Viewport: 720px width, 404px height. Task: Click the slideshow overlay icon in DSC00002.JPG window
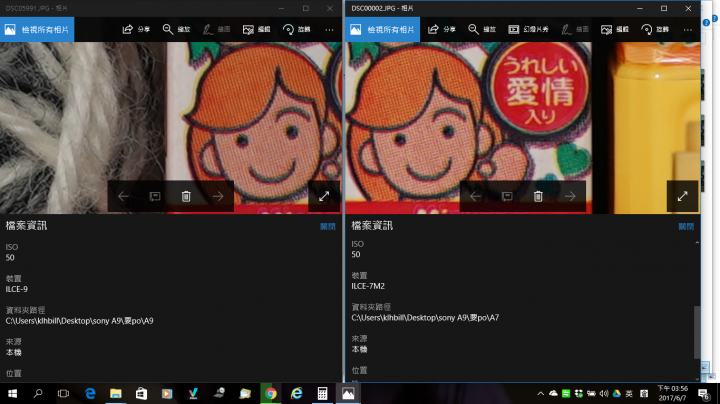(507, 196)
